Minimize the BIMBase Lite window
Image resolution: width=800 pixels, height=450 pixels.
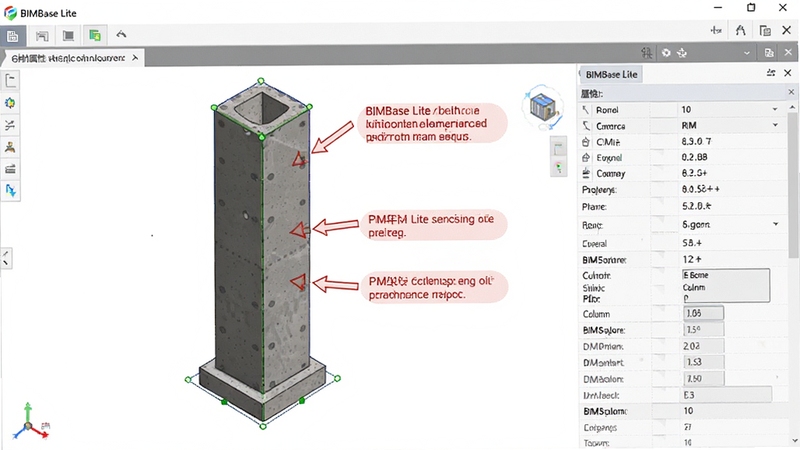click(718, 7)
